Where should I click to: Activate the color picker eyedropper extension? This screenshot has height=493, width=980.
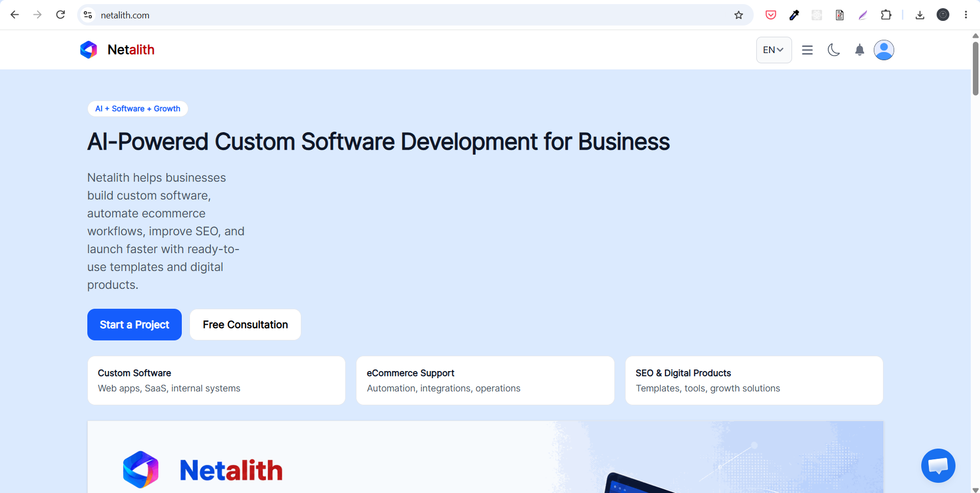click(794, 15)
